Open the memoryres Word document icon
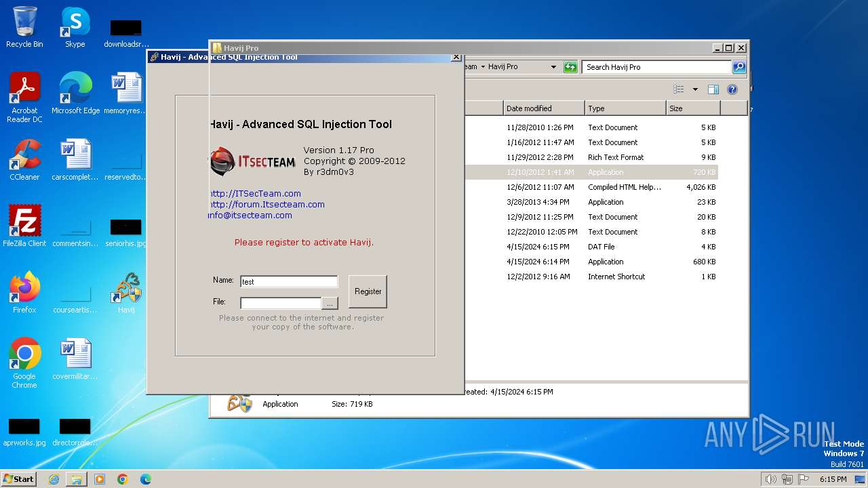868x488 pixels. [126, 94]
